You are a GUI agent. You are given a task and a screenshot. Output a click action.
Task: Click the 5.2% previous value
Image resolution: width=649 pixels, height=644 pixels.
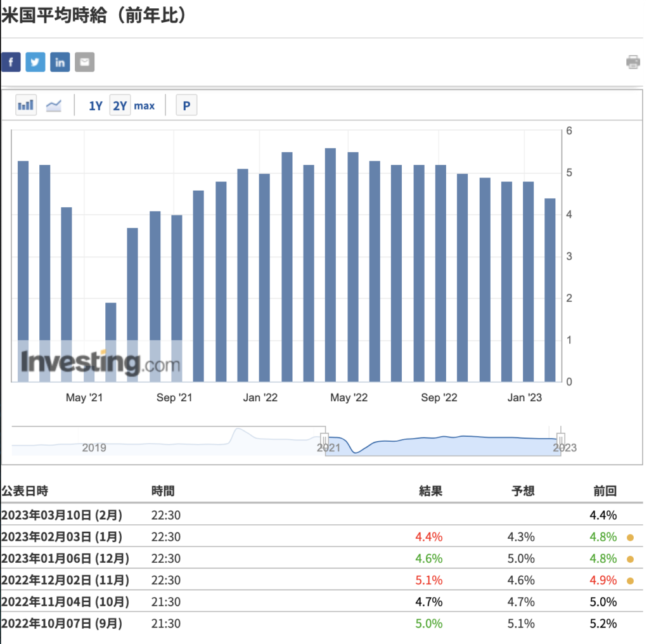(603, 623)
